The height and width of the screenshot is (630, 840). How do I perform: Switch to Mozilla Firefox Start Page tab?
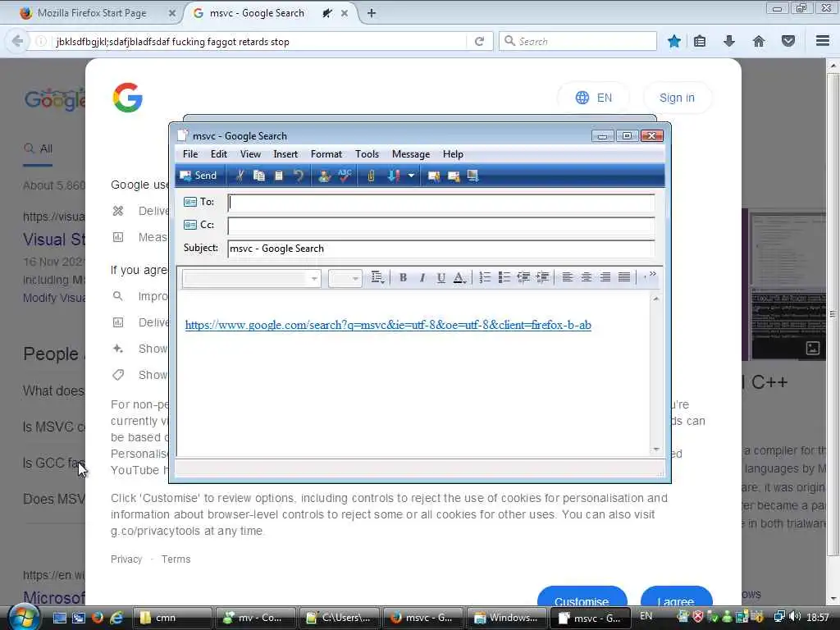coord(91,13)
